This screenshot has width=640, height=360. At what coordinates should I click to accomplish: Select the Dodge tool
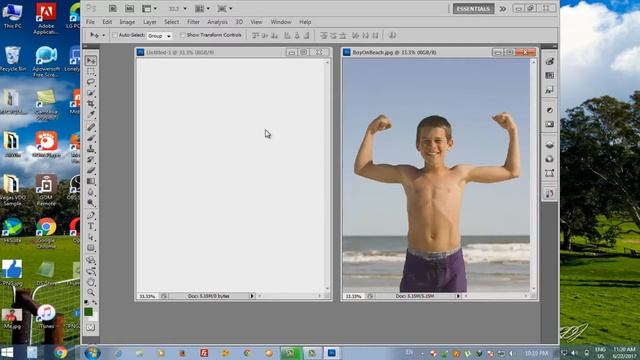(x=91, y=202)
